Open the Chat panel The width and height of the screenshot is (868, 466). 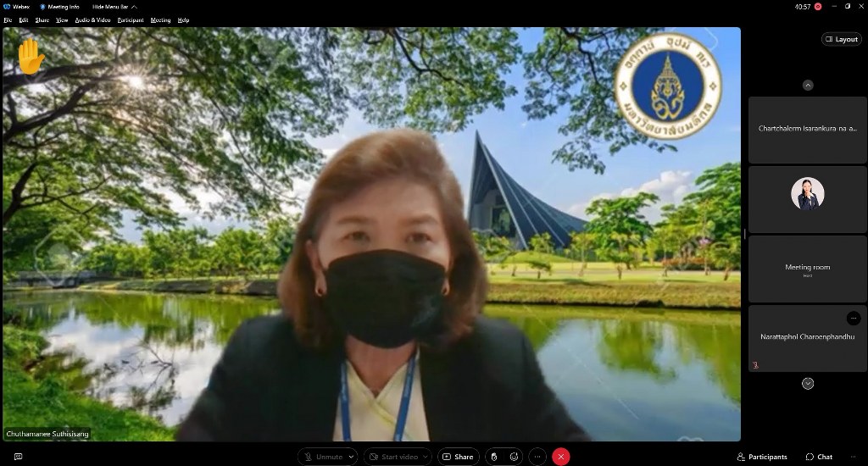819,457
